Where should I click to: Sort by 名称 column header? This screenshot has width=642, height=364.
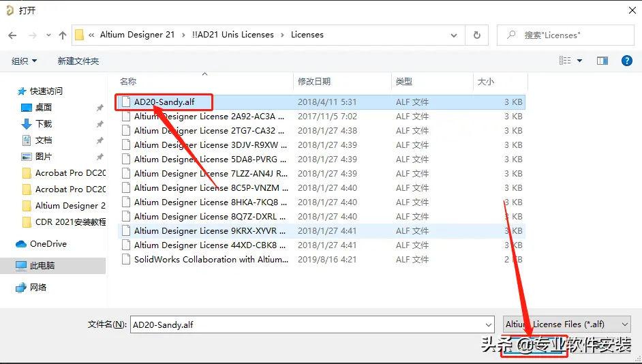pyautogui.click(x=128, y=82)
